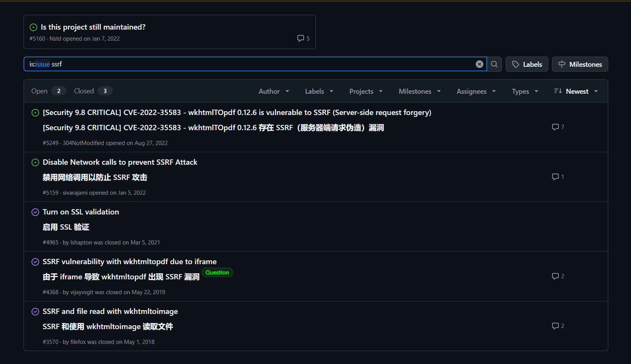Click the Labels button beside search
The image size is (631, 364).
pos(527,64)
